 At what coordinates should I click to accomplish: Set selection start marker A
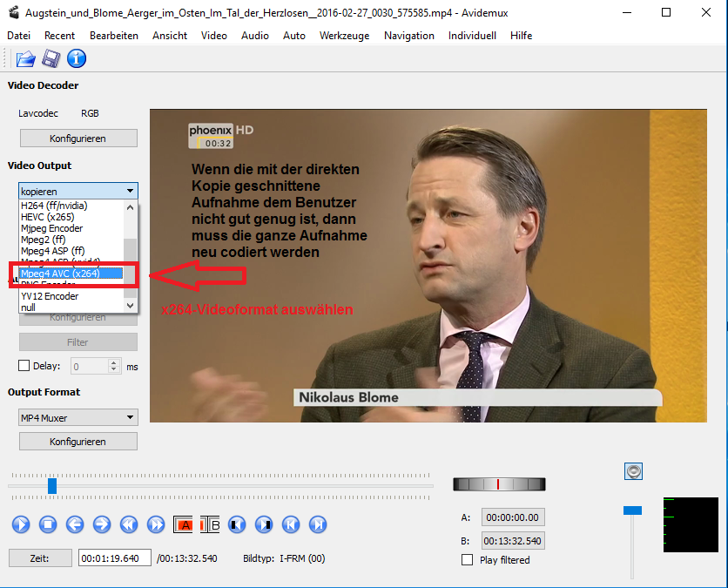(x=184, y=524)
